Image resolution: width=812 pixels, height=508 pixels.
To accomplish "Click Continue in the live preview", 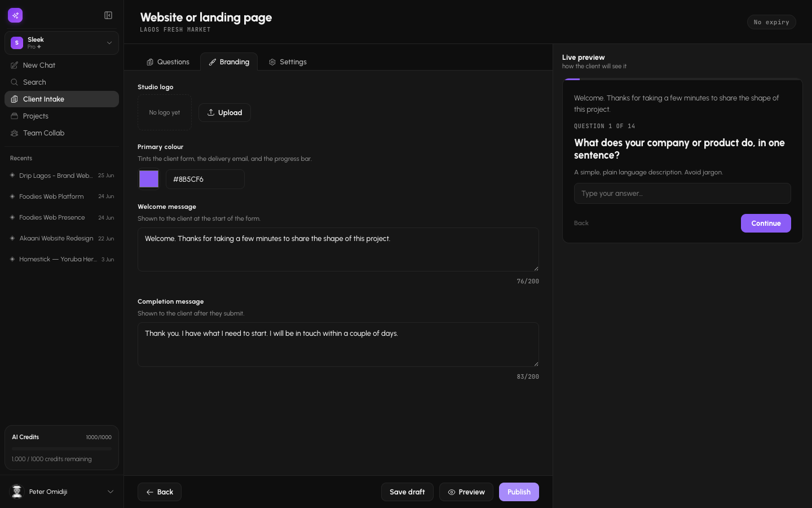I will (x=766, y=223).
